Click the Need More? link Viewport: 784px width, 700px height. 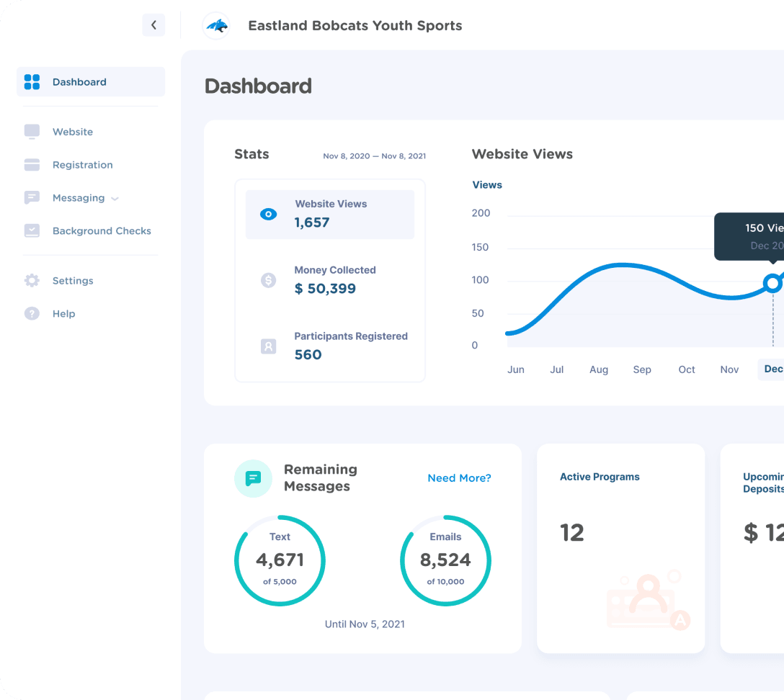459,478
